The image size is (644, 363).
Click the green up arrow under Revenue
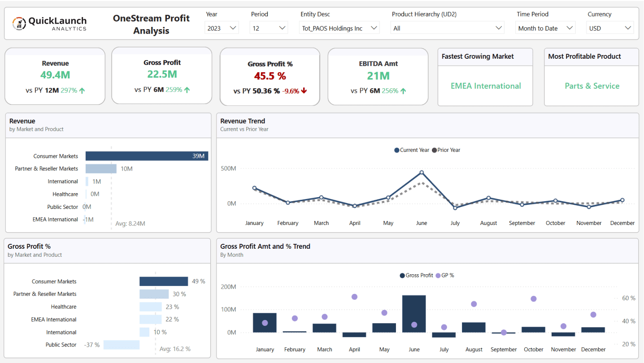(82, 91)
